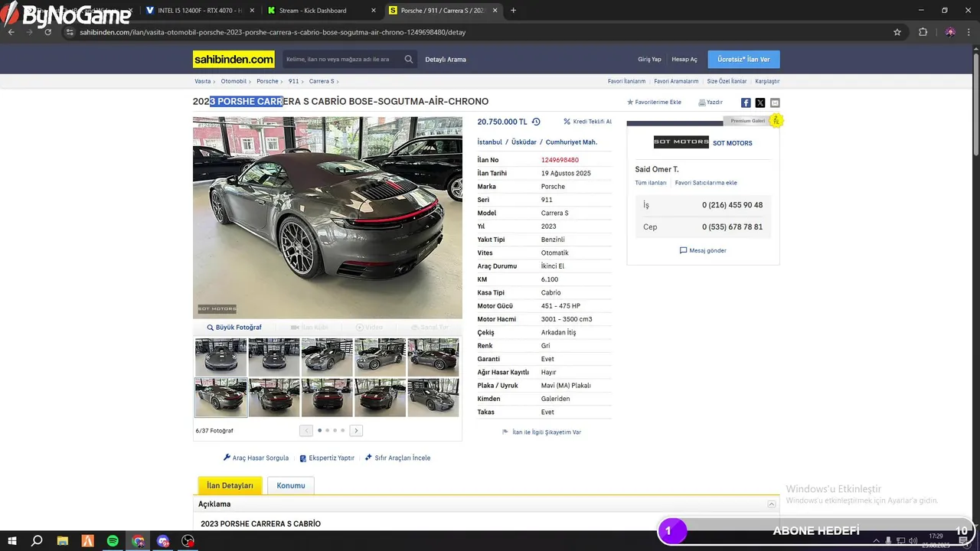Image resolution: width=980 pixels, height=551 pixels.
Task: Reload the page
Action: [x=47, y=32]
